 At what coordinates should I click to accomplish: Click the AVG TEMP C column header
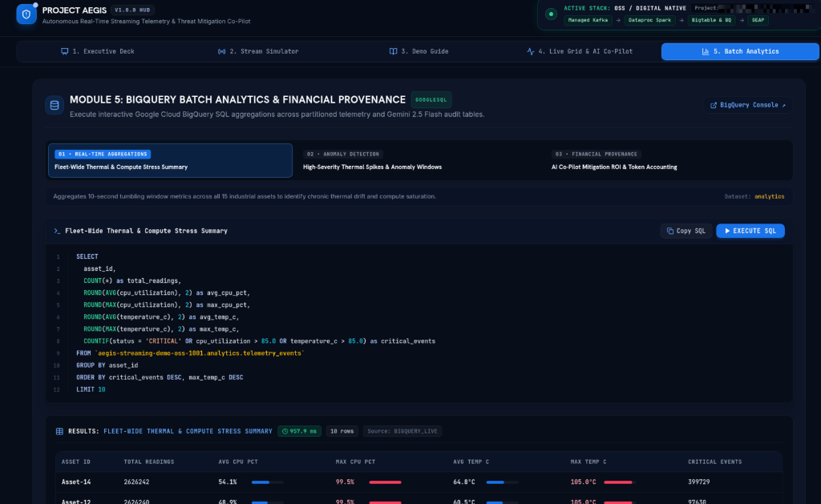click(x=471, y=462)
